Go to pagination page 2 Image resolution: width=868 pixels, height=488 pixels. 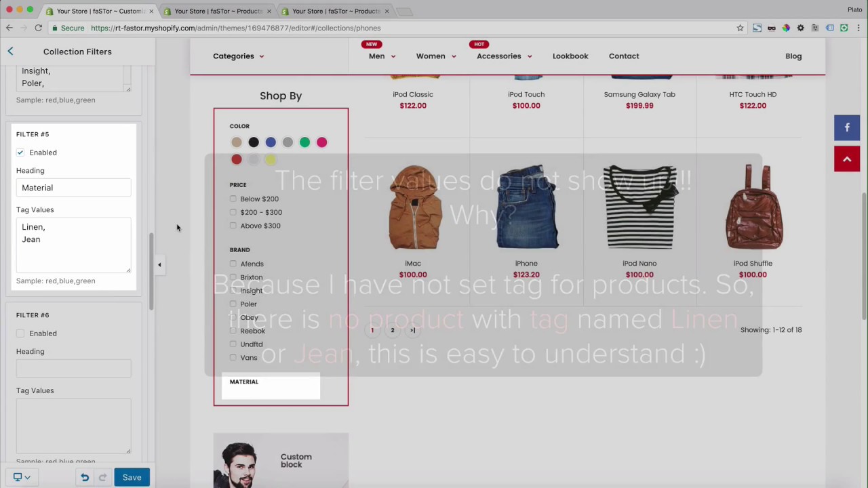(x=392, y=330)
